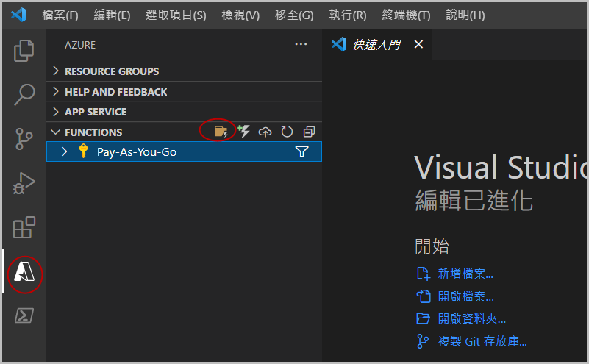This screenshot has width=589, height=364.
Task: Collapse all in Functions section
Action: pos(309,132)
